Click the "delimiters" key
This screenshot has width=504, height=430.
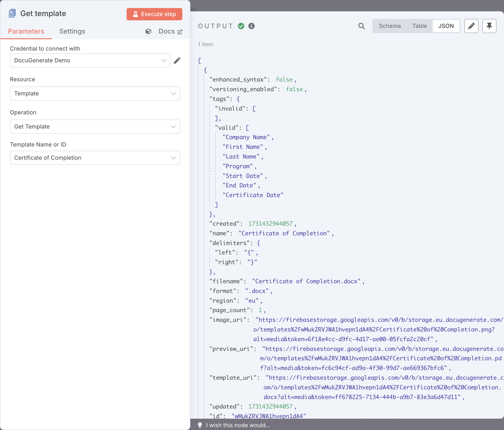(x=230, y=243)
